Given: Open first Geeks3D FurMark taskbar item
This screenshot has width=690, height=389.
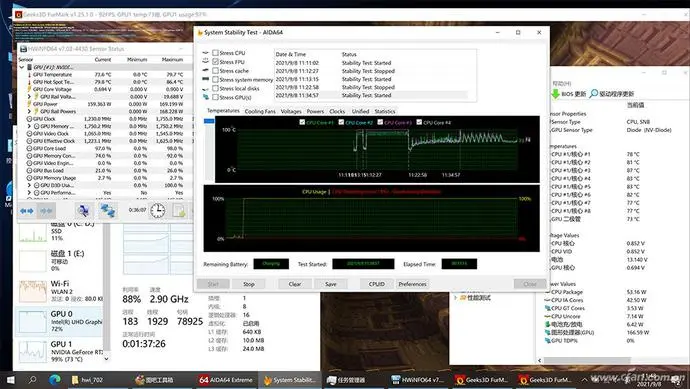Looking at the screenshot, I should (x=481, y=380).
